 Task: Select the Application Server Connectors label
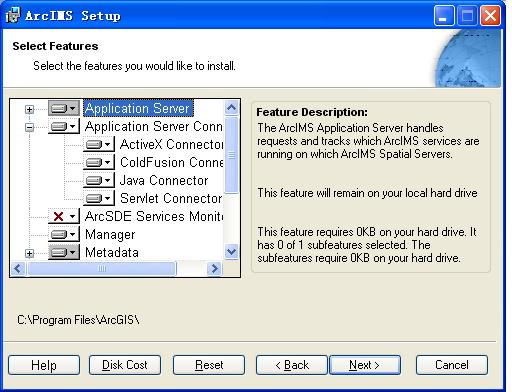(x=154, y=126)
